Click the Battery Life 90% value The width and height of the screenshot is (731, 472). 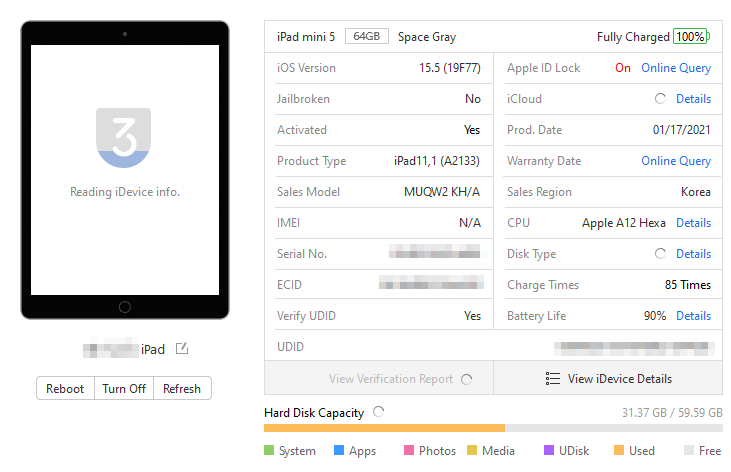655,316
